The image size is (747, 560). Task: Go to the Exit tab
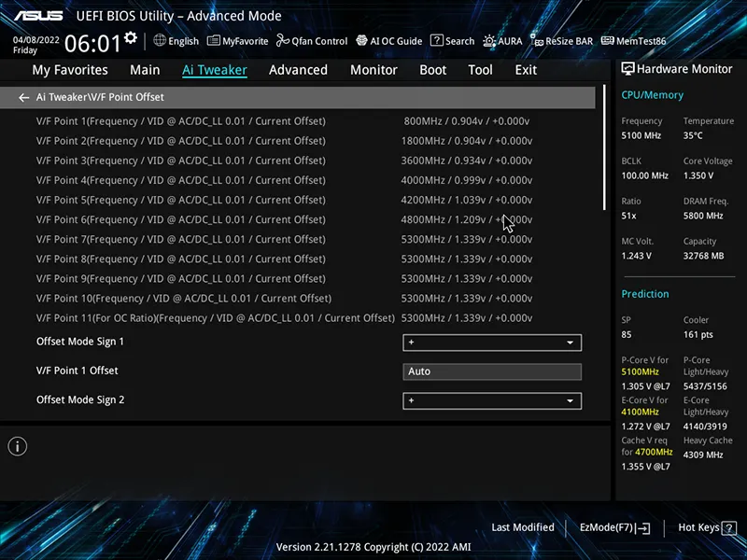click(x=526, y=70)
